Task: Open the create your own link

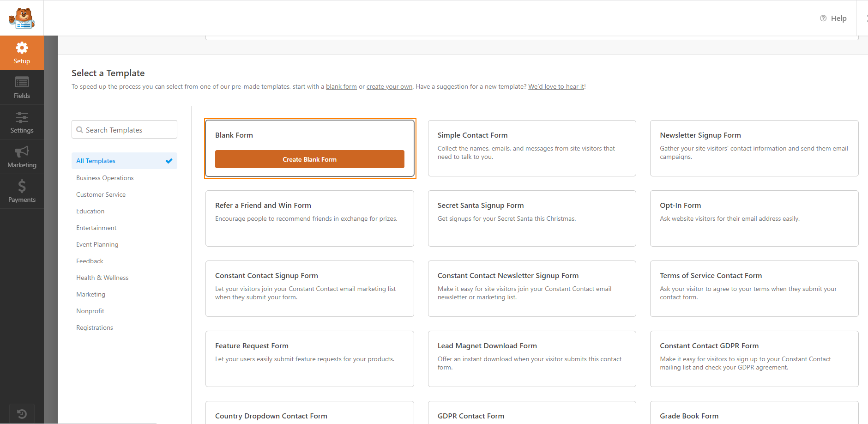Action: point(389,86)
